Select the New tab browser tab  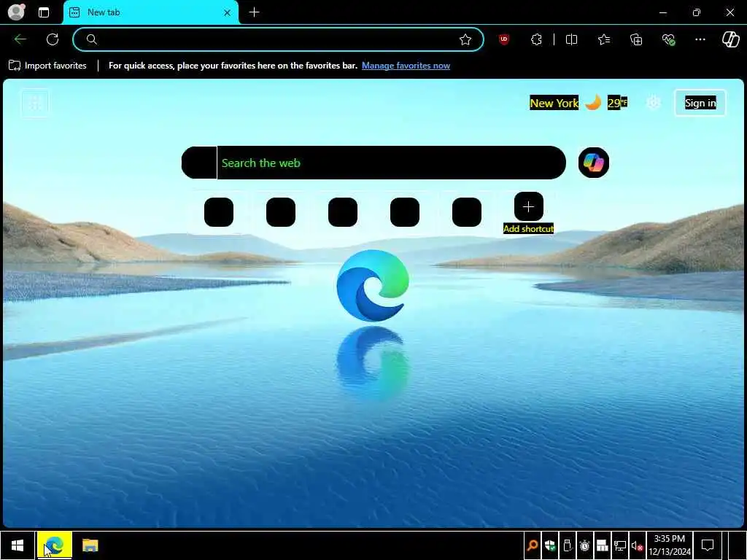click(x=150, y=12)
